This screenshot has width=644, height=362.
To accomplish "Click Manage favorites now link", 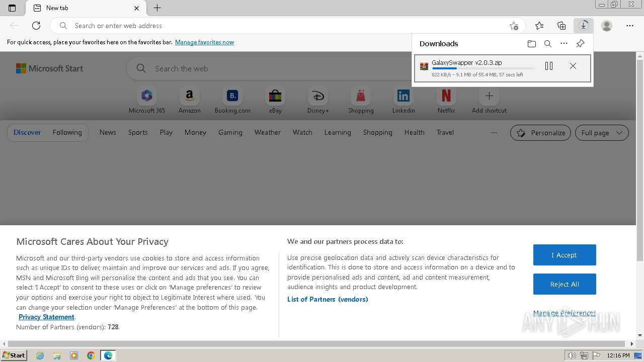I will pos(204,42).
